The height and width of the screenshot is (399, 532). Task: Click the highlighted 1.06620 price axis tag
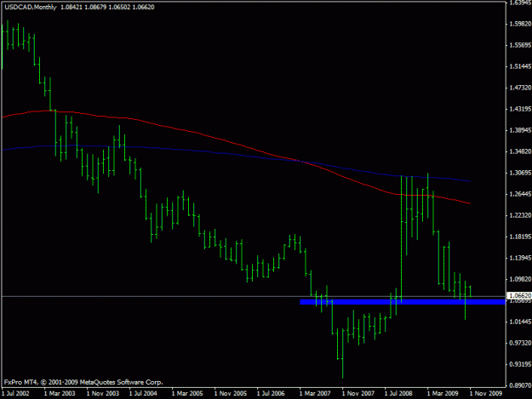point(519,296)
